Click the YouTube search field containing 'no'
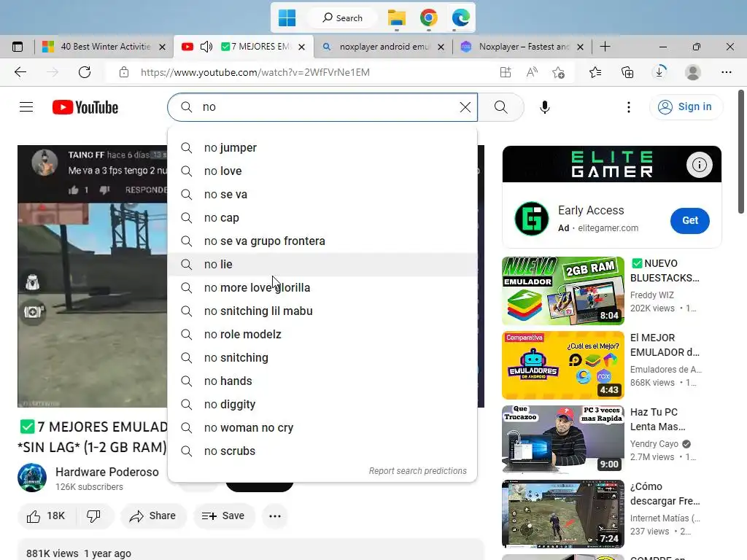Screen dimensions: 747x560 point(323,107)
